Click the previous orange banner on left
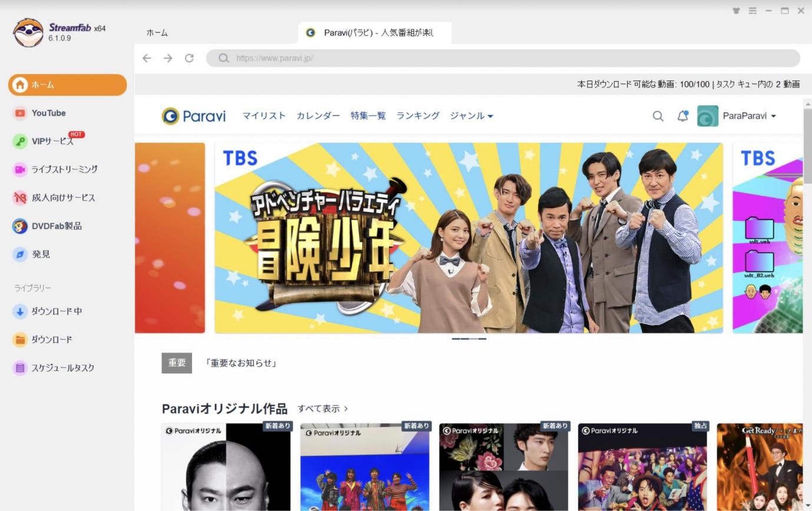The height and width of the screenshot is (511, 812). tap(170, 238)
